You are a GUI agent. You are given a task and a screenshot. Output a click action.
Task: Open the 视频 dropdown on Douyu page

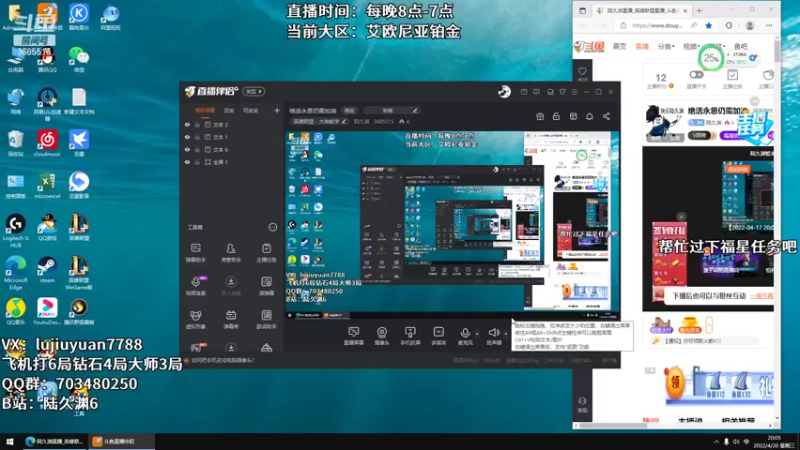click(691, 46)
